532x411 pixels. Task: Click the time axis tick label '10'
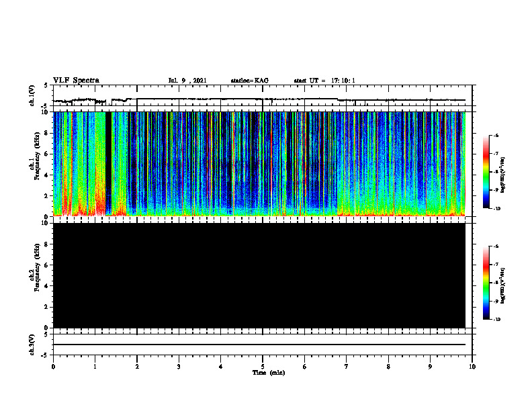472,367
